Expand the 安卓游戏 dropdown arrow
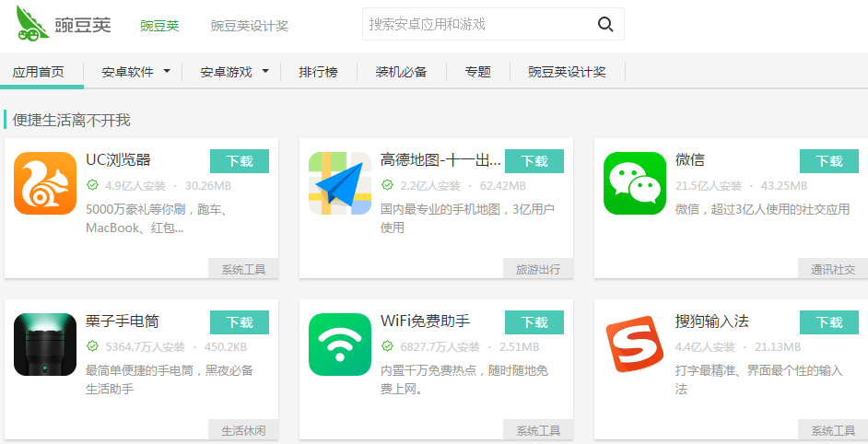 [265, 72]
